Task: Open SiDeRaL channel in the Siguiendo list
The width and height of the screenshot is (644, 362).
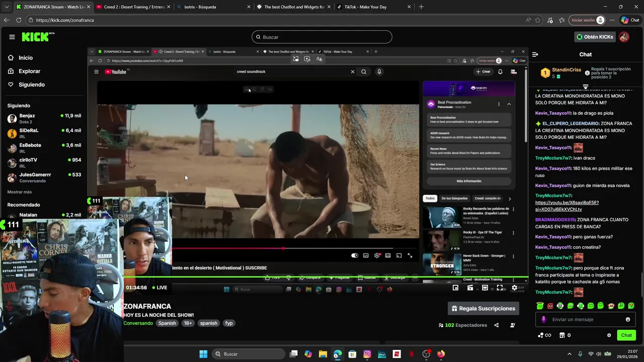Action: (44, 133)
